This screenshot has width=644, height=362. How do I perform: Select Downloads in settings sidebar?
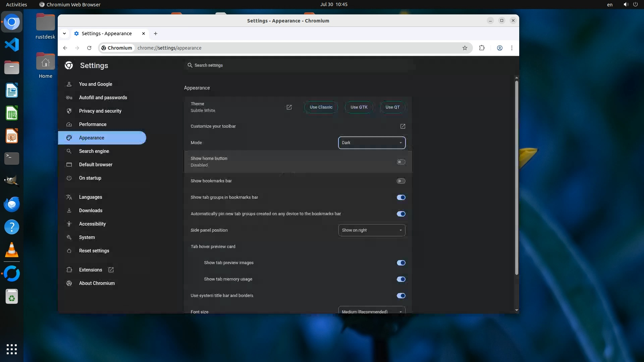click(x=91, y=210)
